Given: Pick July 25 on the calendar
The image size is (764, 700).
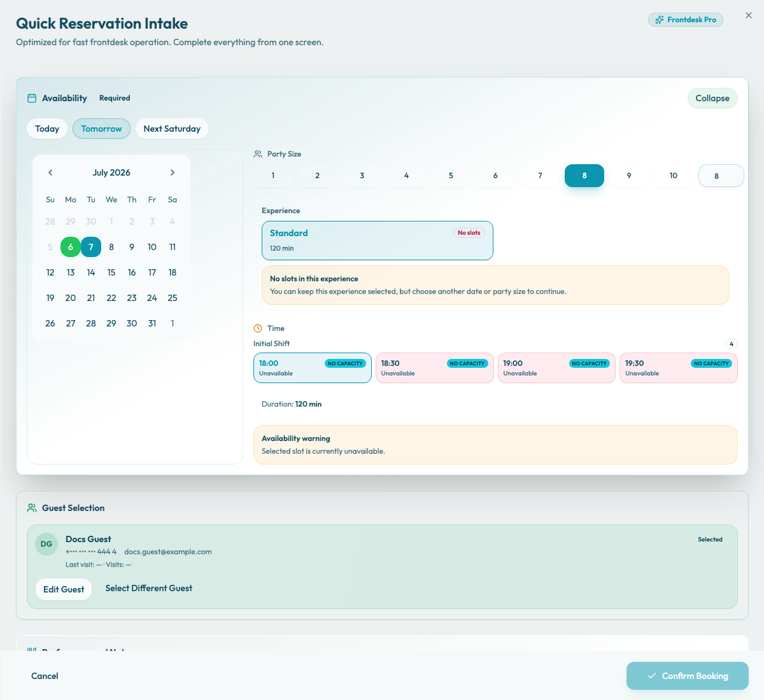Looking at the screenshot, I should coord(173,298).
